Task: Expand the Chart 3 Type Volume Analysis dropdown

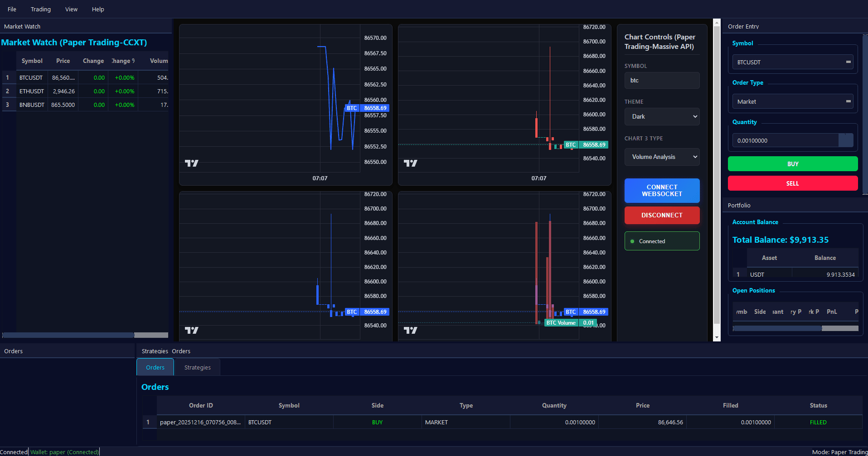Action: coord(662,157)
